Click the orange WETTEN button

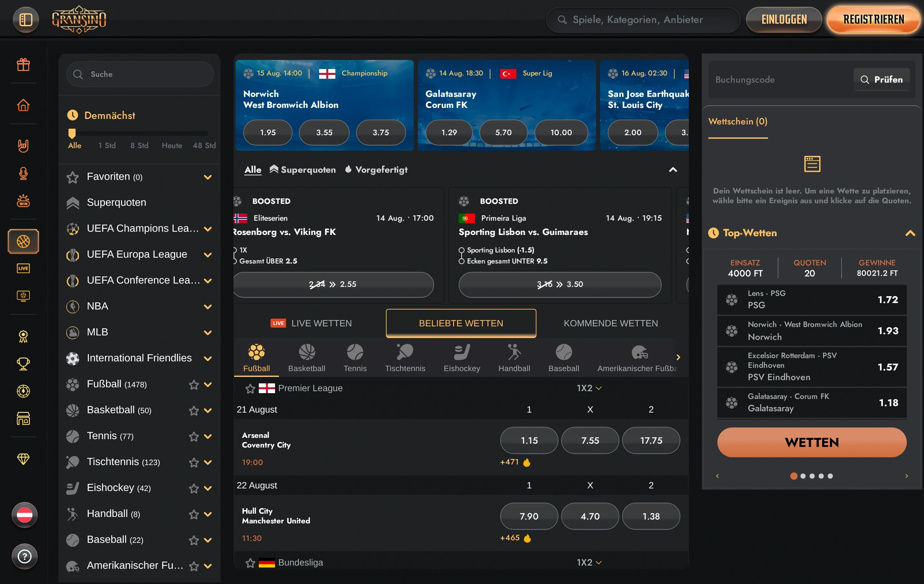(811, 442)
